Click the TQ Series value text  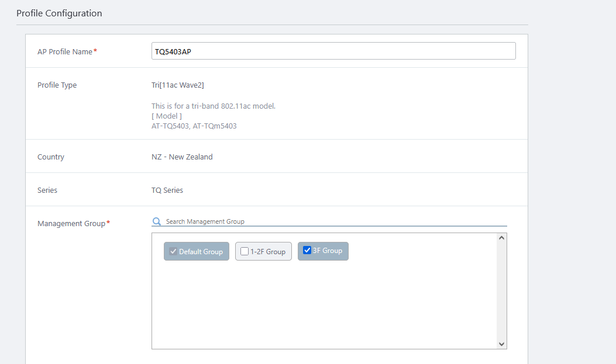click(167, 190)
